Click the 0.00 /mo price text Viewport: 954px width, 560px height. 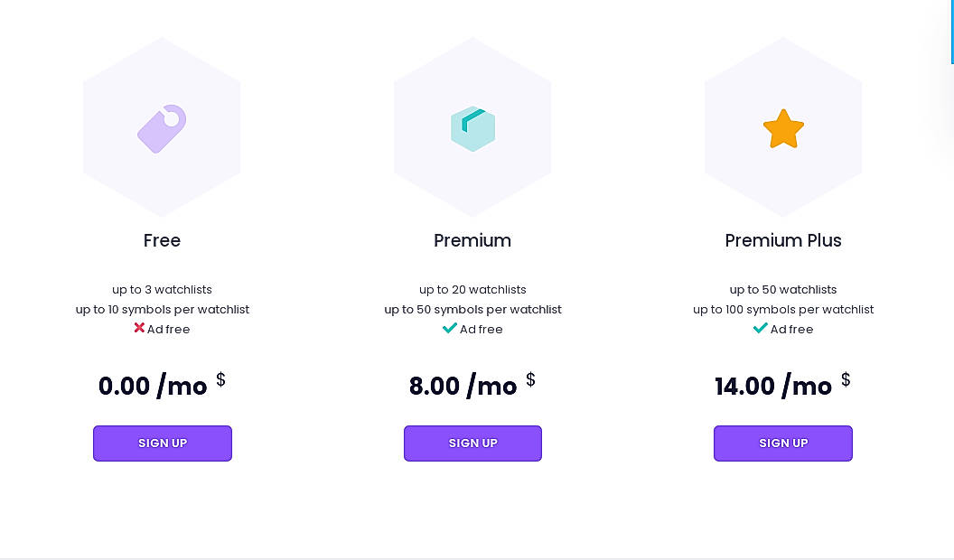(153, 387)
